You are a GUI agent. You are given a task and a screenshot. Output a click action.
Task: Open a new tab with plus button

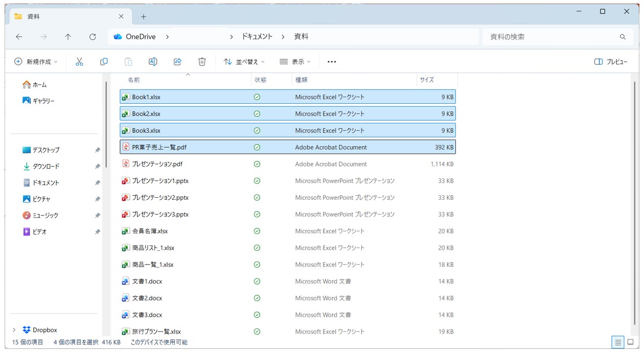point(144,17)
